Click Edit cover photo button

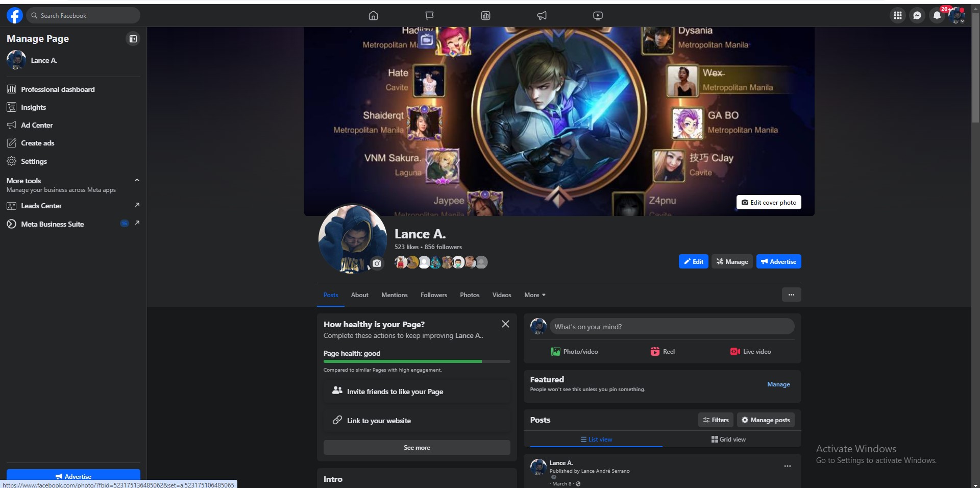coord(769,202)
